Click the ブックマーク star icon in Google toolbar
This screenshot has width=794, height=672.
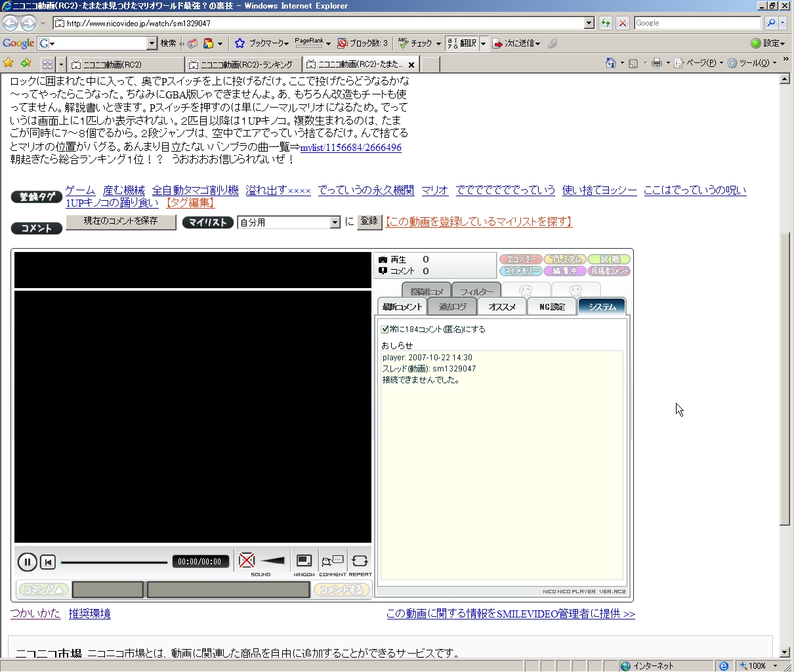pyautogui.click(x=240, y=43)
